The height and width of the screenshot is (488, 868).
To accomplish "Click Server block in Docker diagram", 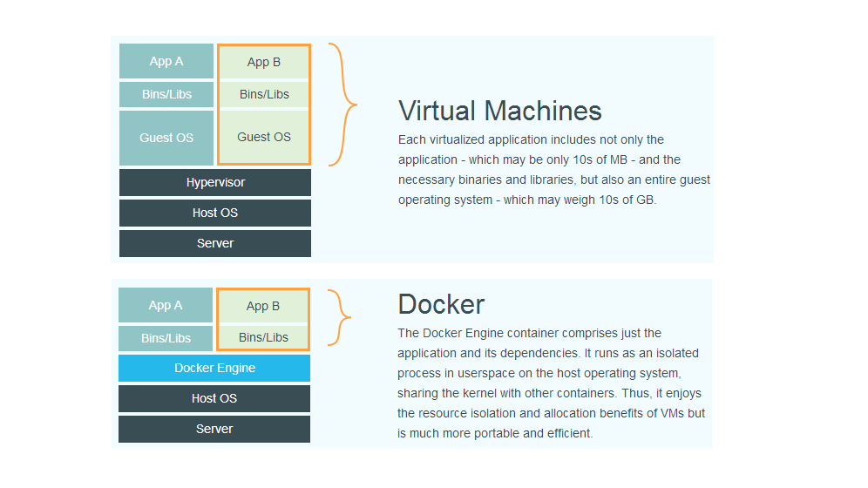I will pyautogui.click(x=214, y=429).
